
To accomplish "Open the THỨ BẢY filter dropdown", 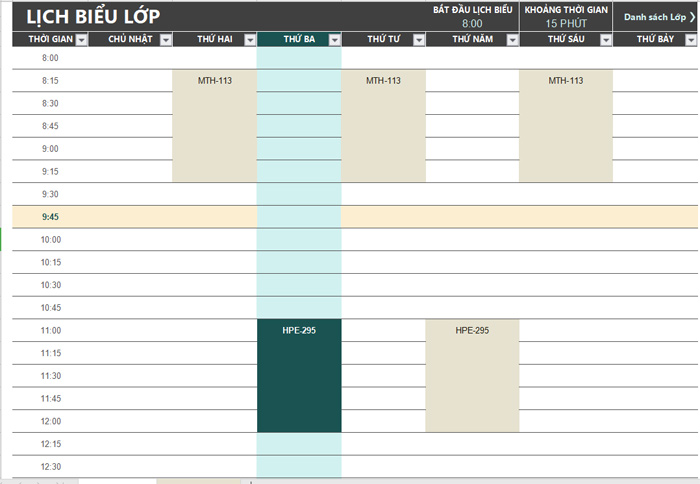I will coord(691,40).
